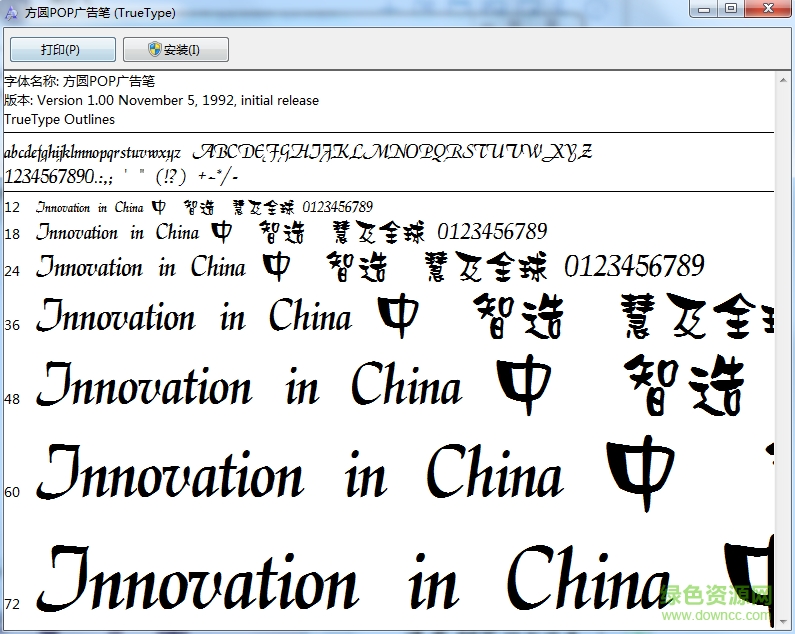Click the lowercase alphabet sample 'abcdefghijklmnopqrstuvwxyz'
795x634 pixels.
click(x=92, y=152)
